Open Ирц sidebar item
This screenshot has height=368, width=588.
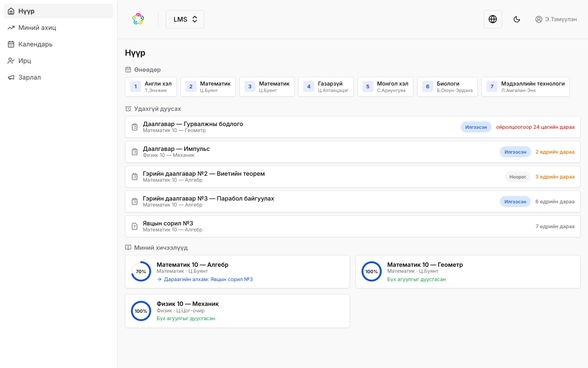pyautogui.click(x=58, y=61)
